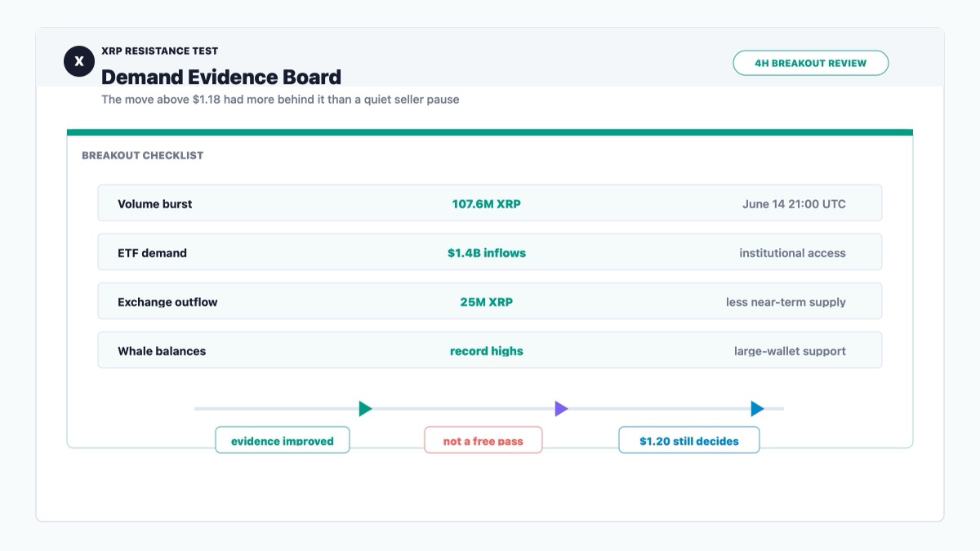Click the 'Exchange outflow' row label
The image size is (980, 551).
pyautogui.click(x=167, y=302)
